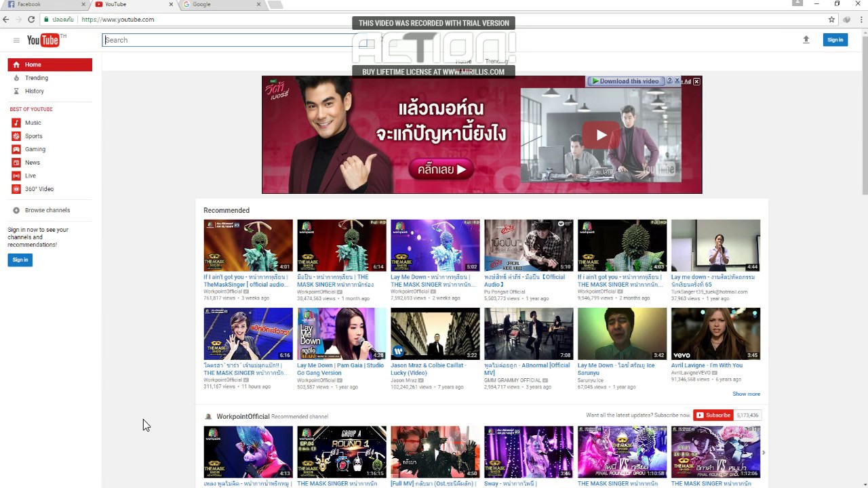Open 6:14 Mask Singer video thumbnail
The height and width of the screenshot is (488, 868).
click(x=342, y=245)
